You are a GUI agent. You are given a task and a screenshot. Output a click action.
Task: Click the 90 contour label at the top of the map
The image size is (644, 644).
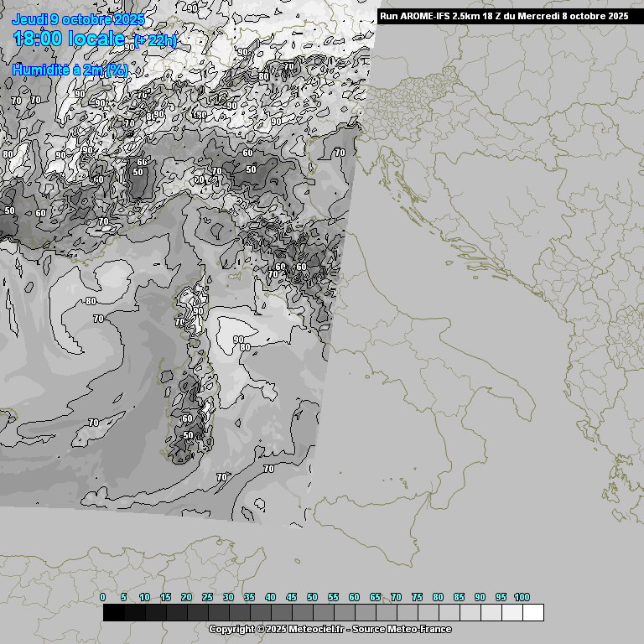point(192,8)
